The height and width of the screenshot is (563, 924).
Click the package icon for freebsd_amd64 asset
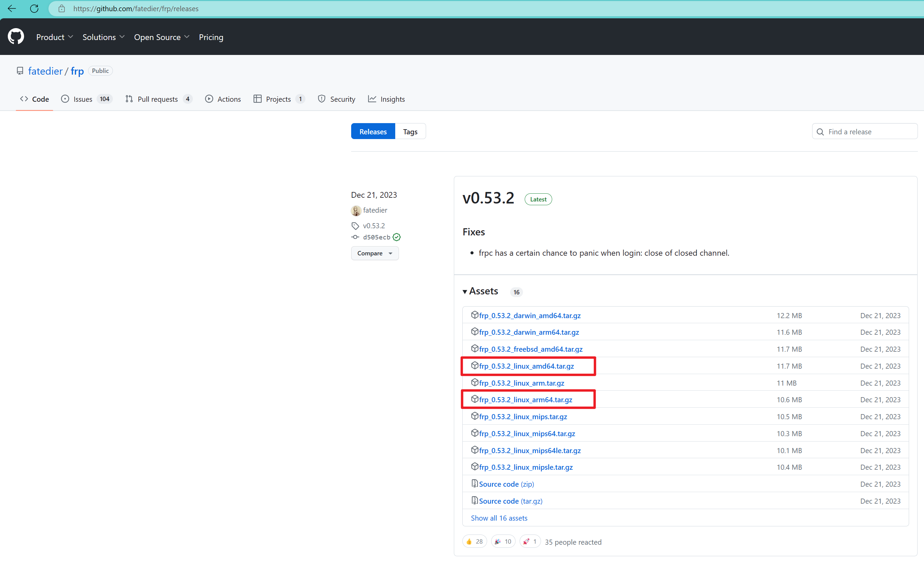(x=475, y=349)
